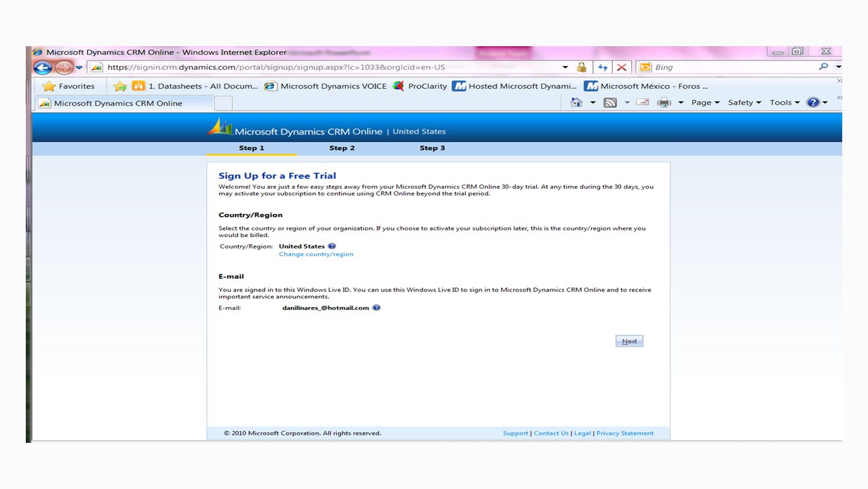
Task: Show help icon next to United States
Action: pyautogui.click(x=332, y=247)
